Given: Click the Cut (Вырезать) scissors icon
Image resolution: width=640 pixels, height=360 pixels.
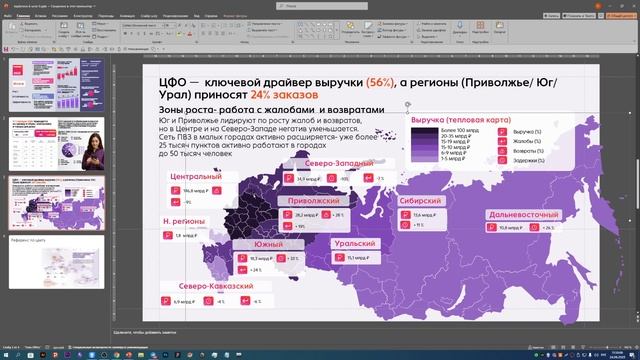Looking at the screenshot, I should 23,24.
